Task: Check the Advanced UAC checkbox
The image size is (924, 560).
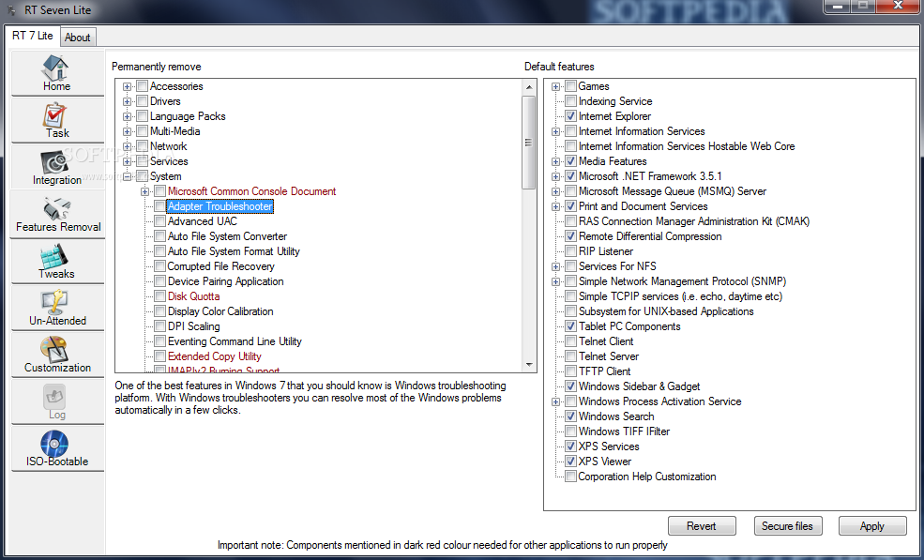Action: click(159, 221)
